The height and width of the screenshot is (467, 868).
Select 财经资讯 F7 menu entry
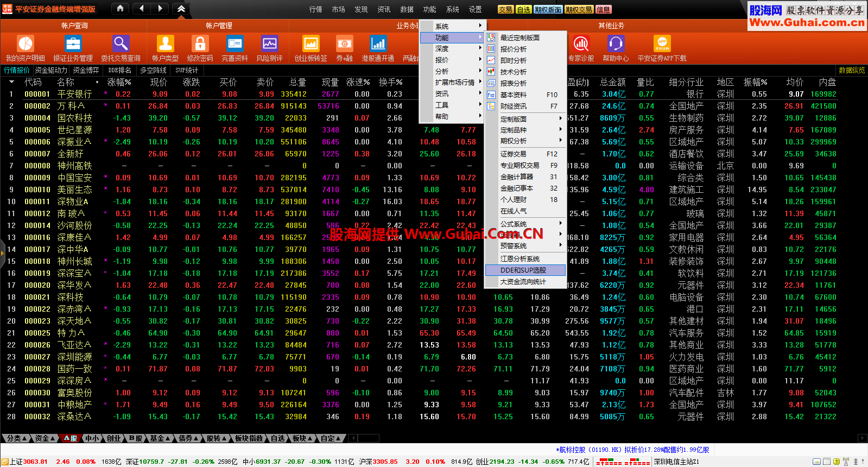pos(525,106)
